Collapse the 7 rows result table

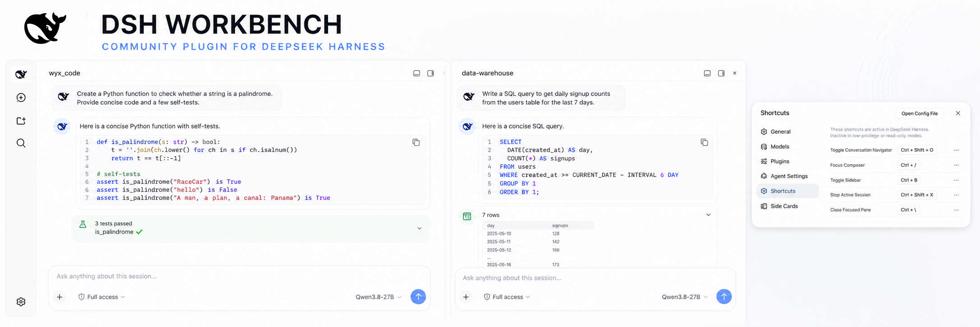[708, 215]
